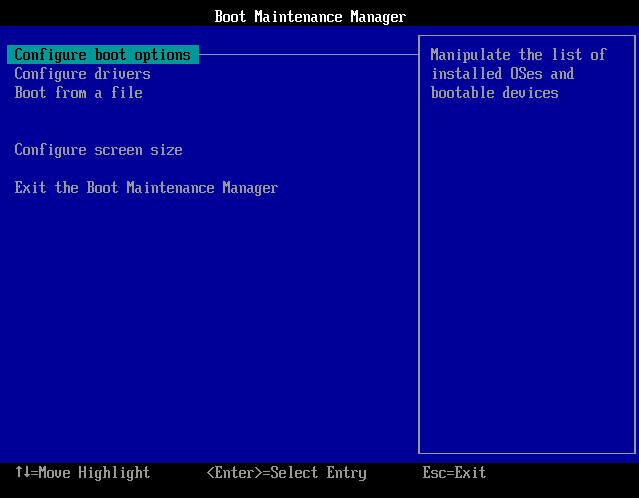Screen dimensions: 639x498
Task: Click the Move Highlight arrows hint
Action: (x=83, y=473)
